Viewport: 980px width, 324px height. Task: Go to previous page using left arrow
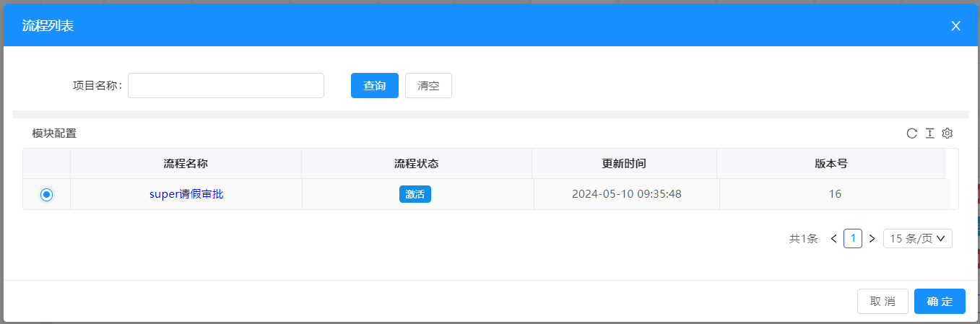(834, 239)
